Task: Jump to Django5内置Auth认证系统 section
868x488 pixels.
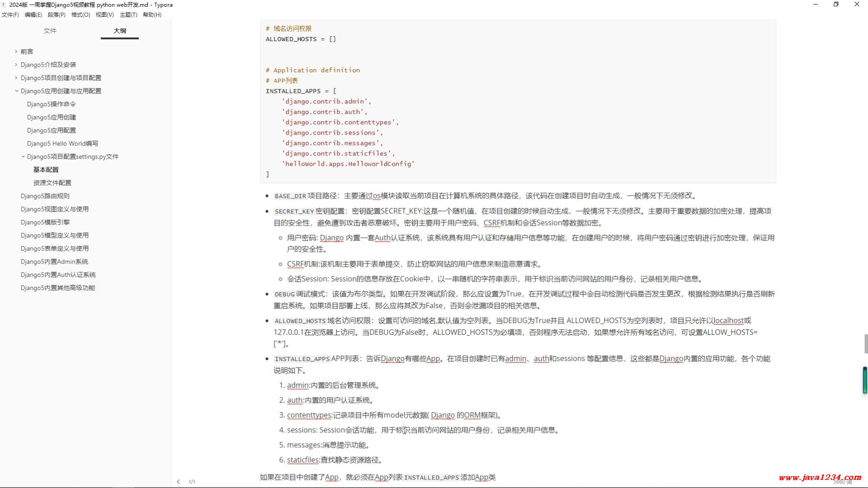Action: [58, 274]
